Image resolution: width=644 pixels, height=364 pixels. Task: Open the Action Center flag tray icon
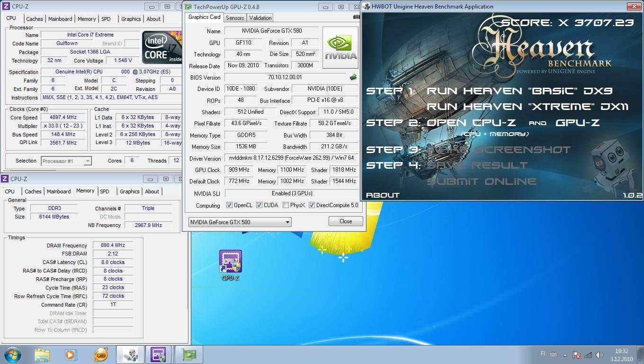[x=577, y=355]
